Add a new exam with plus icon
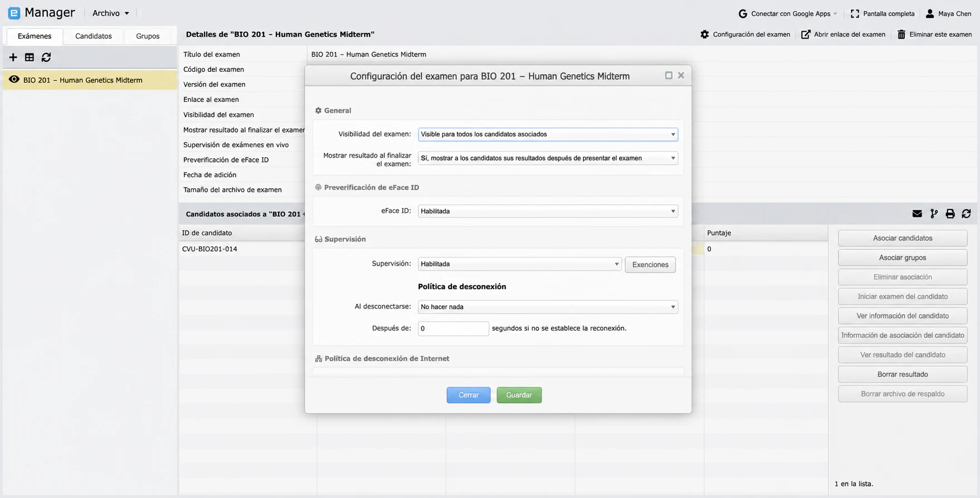The width and height of the screenshot is (980, 498). [x=13, y=57]
